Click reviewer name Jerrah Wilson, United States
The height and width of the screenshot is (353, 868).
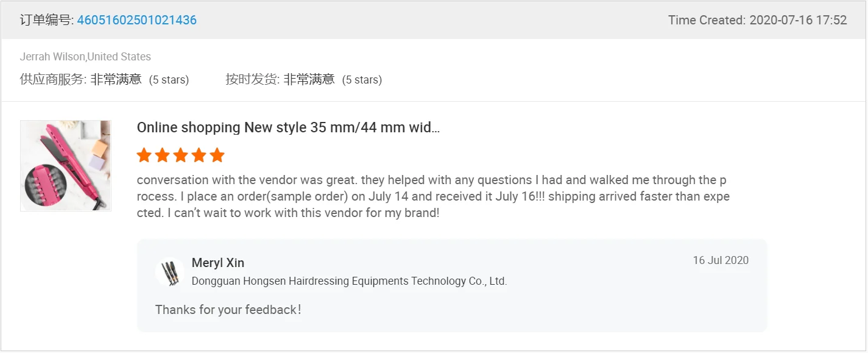(x=85, y=57)
